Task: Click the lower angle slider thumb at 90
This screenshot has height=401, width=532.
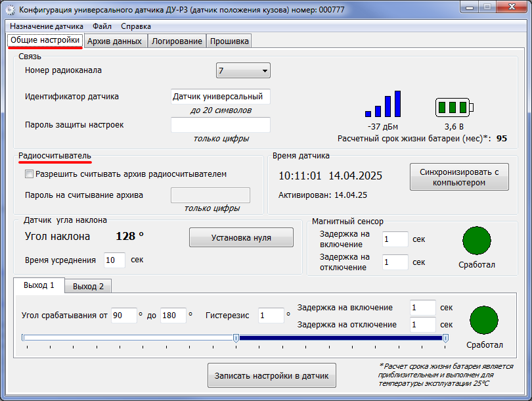Action: (x=236, y=338)
